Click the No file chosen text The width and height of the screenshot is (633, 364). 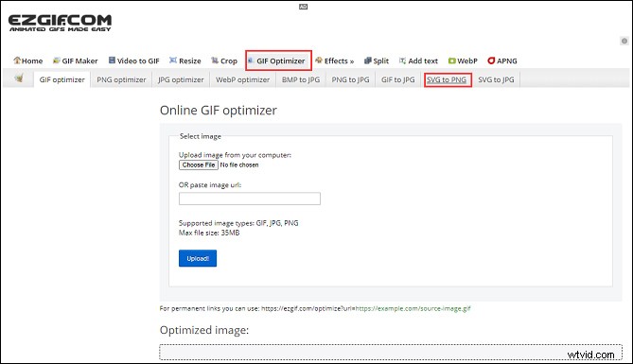pyautogui.click(x=239, y=165)
